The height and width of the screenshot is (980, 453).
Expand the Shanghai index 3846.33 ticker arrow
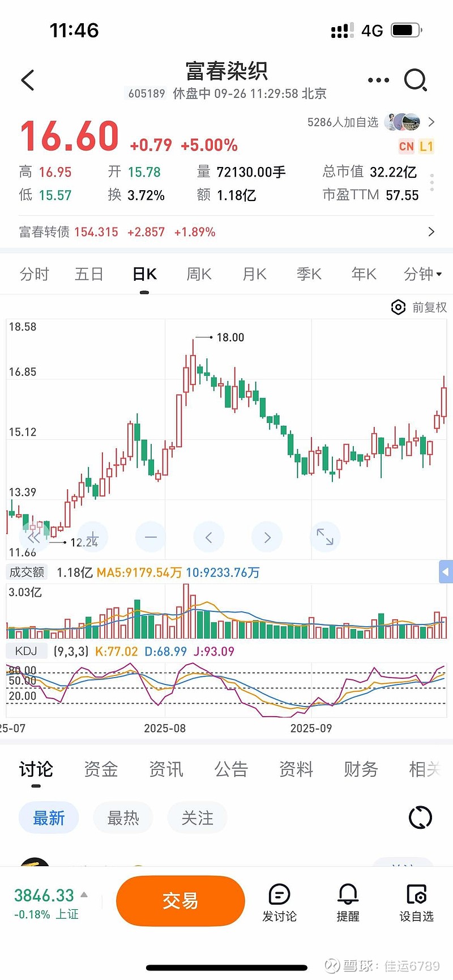click(84, 895)
